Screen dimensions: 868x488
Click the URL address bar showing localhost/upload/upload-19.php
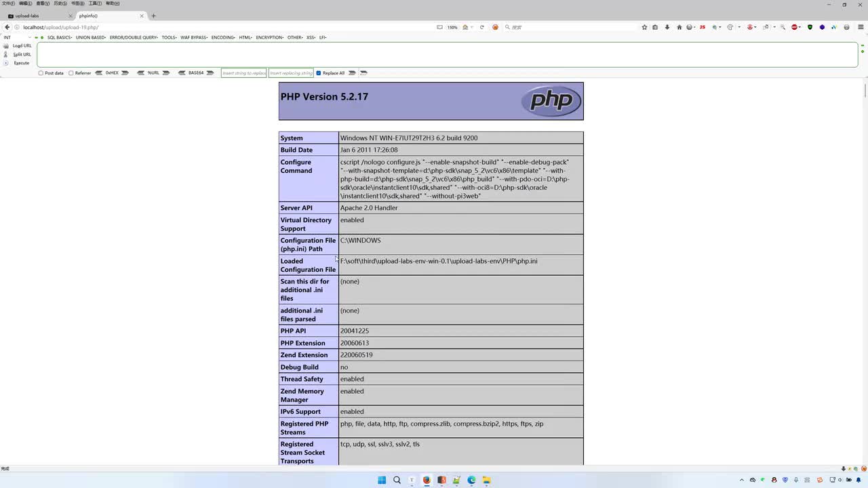click(224, 27)
